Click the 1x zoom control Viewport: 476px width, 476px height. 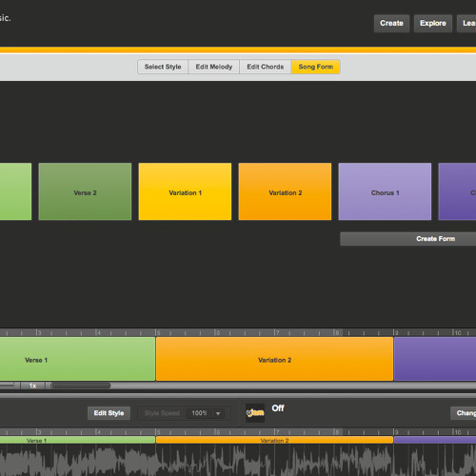(32, 386)
